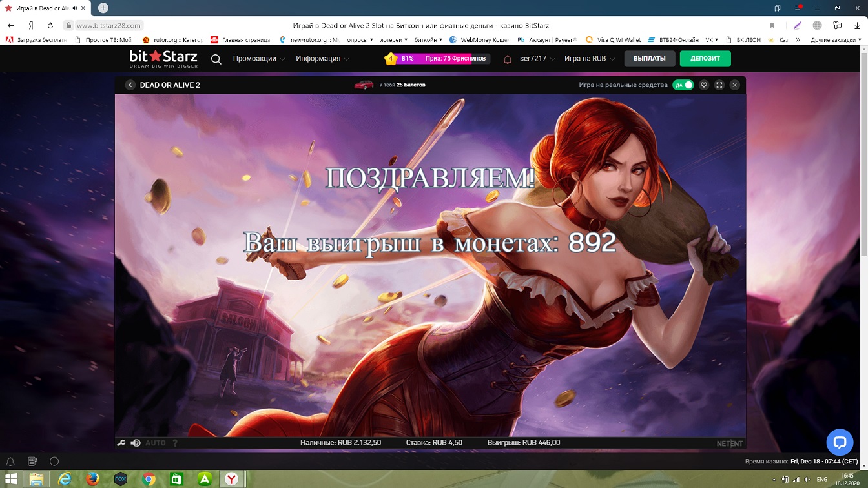Close the Dead or Alive 2 game window
The width and height of the screenshot is (868, 488).
click(x=734, y=85)
